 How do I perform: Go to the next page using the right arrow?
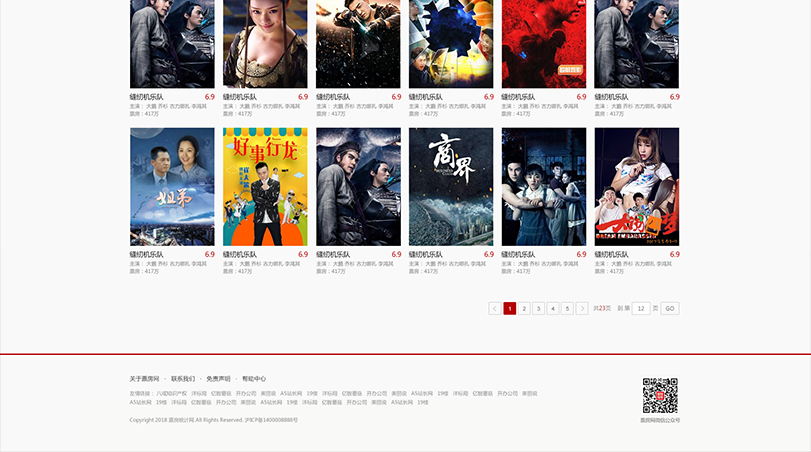[x=582, y=308]
